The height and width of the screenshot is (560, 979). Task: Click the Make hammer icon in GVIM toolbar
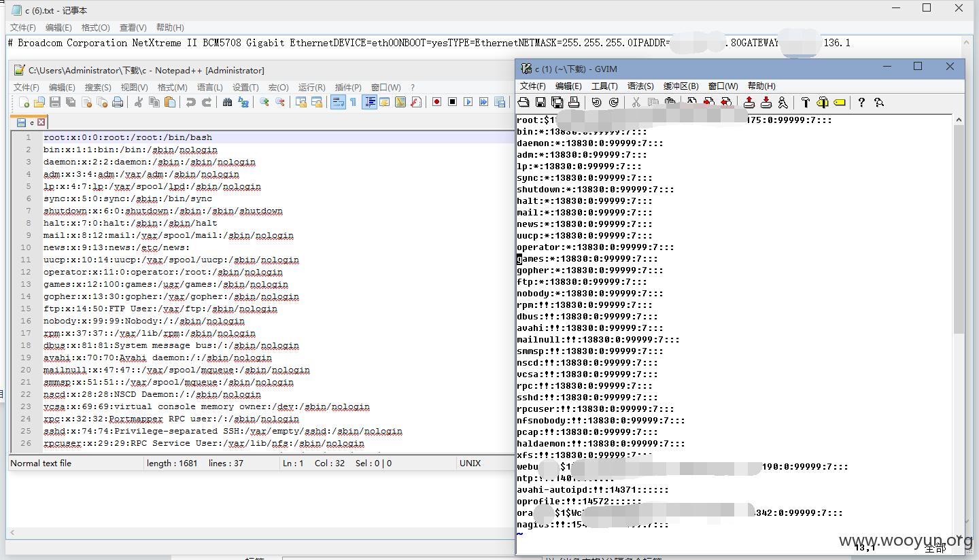tap(806, 103)
